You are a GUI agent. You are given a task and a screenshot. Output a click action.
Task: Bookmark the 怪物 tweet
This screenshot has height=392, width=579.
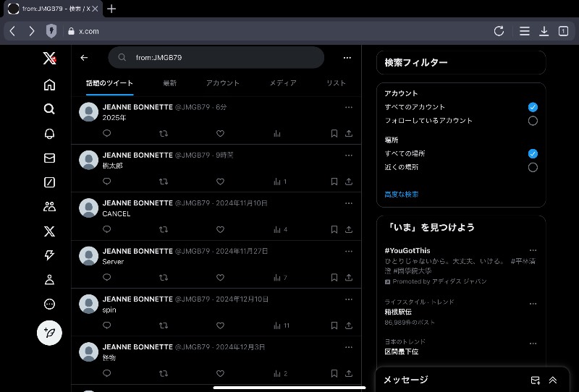pyautogui.click(x=334, y=373)
